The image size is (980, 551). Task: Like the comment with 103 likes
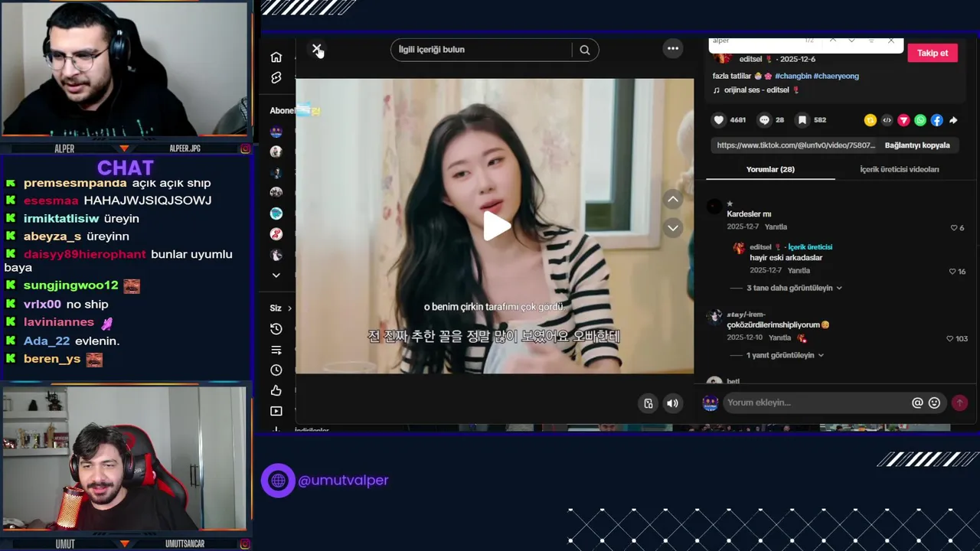pos(950,338)
